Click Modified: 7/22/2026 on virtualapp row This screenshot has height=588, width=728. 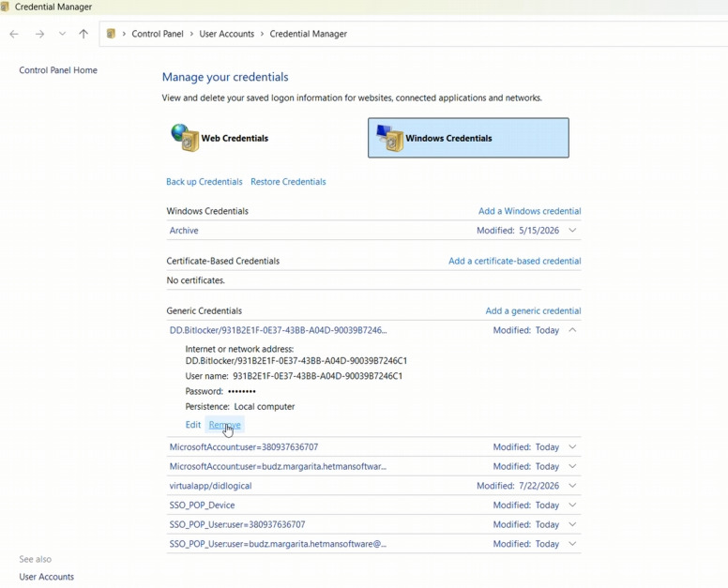tap(518, 486)
